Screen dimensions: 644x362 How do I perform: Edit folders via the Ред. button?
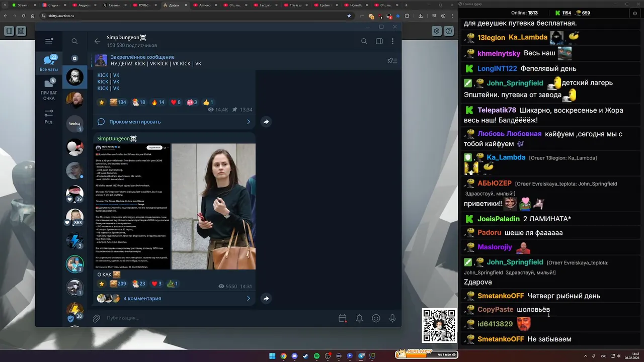[49, 117]
